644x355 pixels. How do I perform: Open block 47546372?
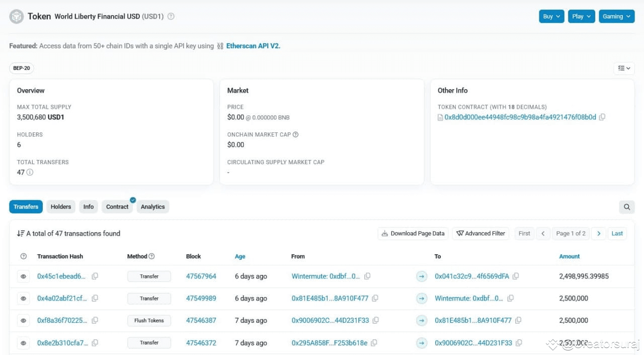point(201,342)
